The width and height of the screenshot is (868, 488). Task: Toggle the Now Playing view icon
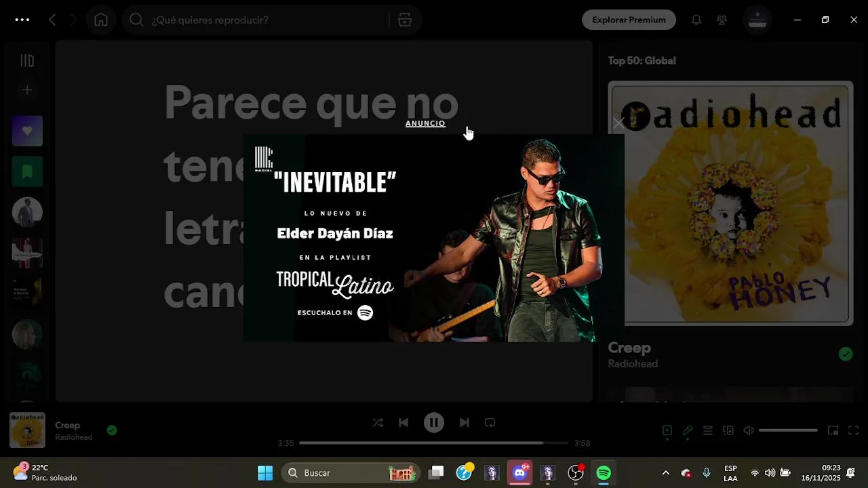[x=667, y=430]
